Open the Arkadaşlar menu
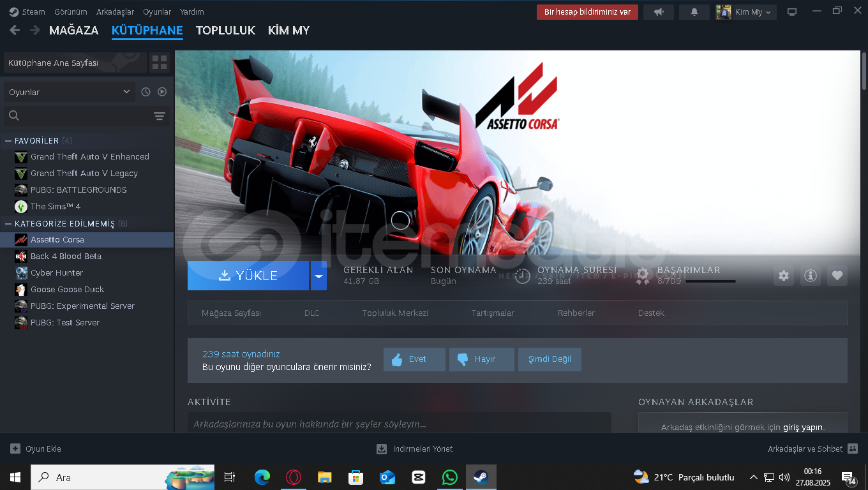The width and height of the screenshot is (868, 490). [116, 11]
